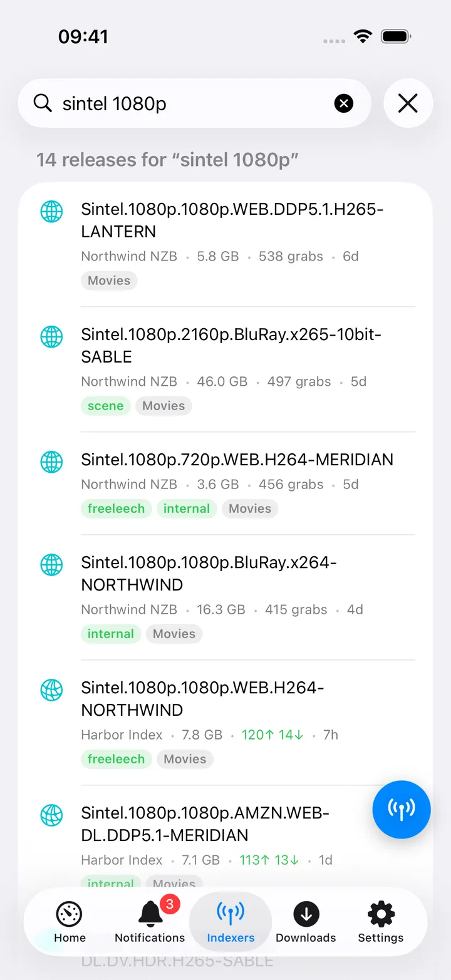Open the Settings gear tab
The width and height of the screenshot is (451, 980).
pyautogui.click(x=381, y=922)
